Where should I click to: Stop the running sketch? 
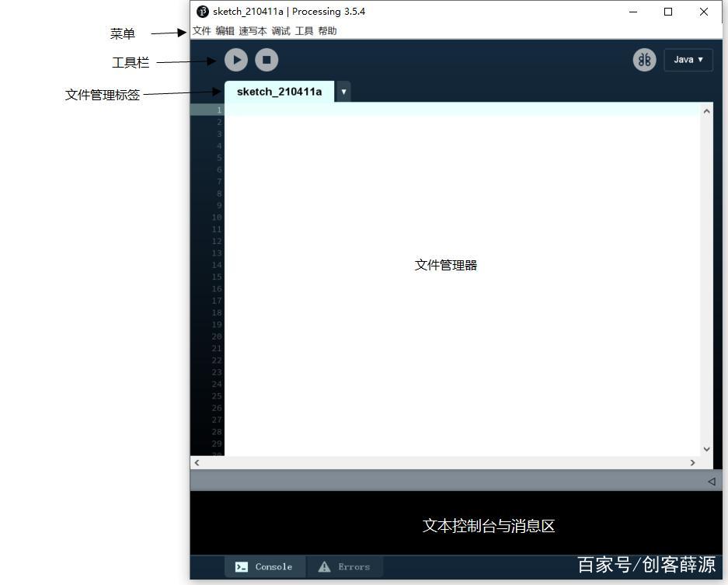click(266, 60)
